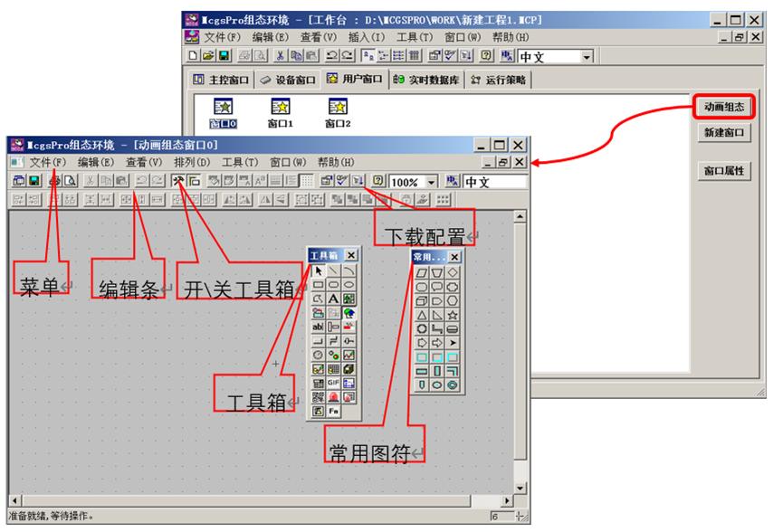Open 查看(V) menu in animation window
This screenshot has width=783, height=532.
point(144,162)
